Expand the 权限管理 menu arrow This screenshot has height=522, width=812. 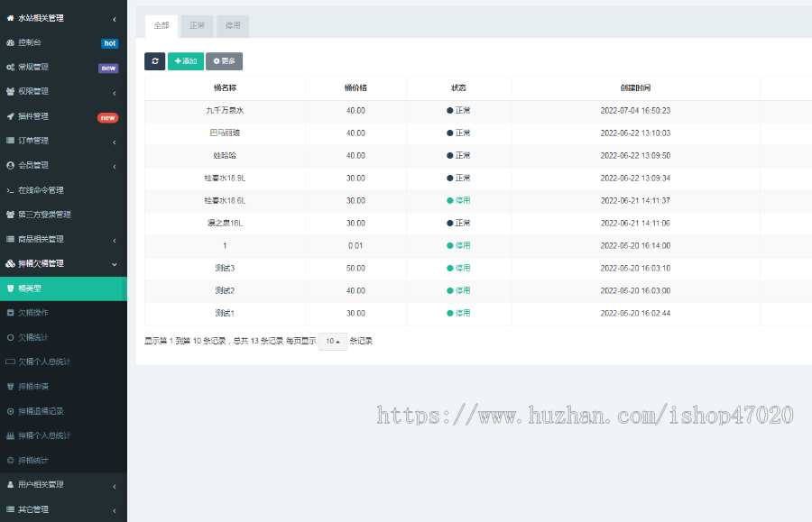point(115,94)
